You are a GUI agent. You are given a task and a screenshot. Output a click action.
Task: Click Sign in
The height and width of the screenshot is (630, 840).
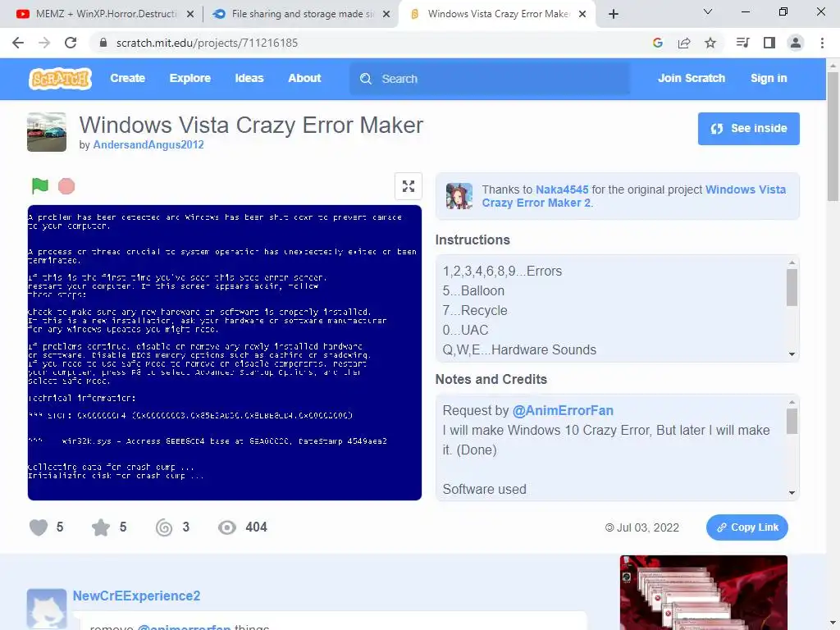click(x=769, y=78)
